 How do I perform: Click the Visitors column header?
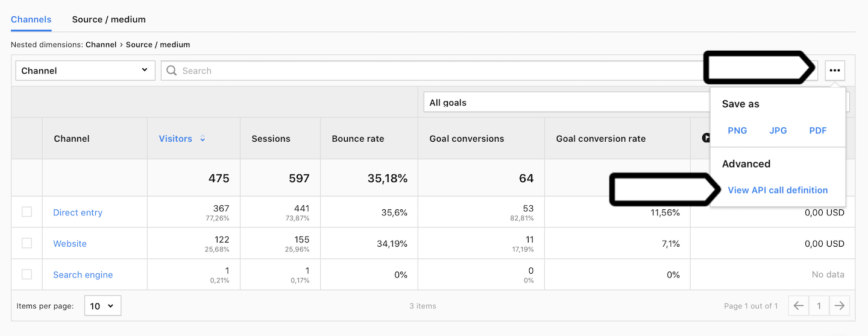pyautogui.click(x=175, y=139)
